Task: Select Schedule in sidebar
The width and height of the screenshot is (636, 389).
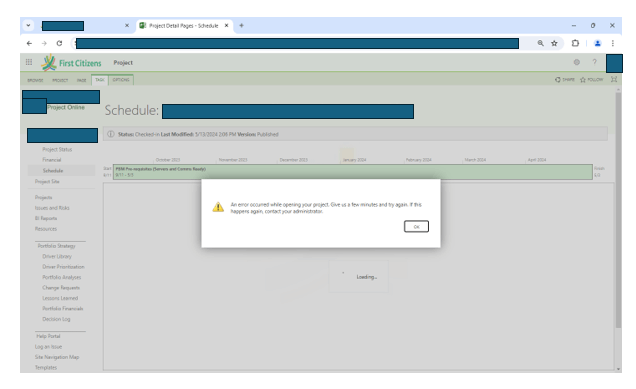Action: tap(53, 170)
